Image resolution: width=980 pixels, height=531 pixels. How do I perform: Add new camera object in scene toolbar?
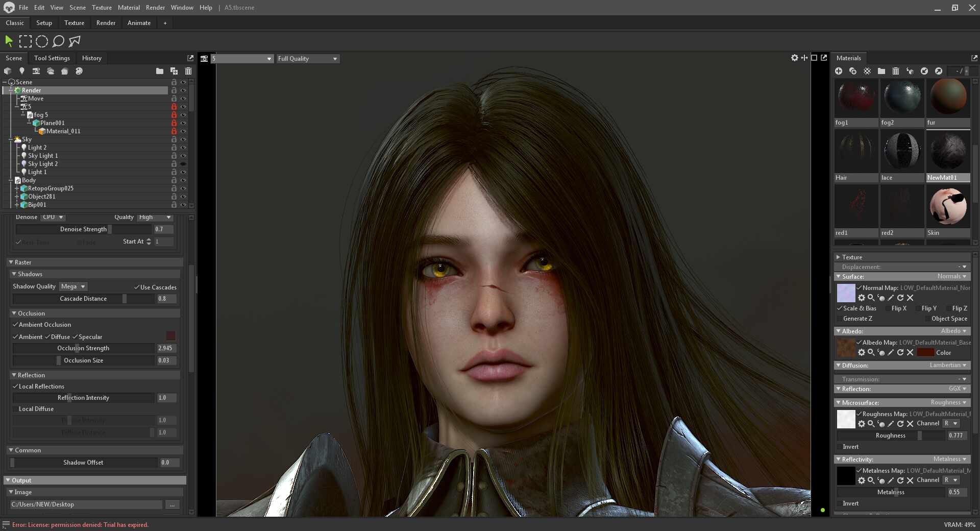(x=36, y=71)
